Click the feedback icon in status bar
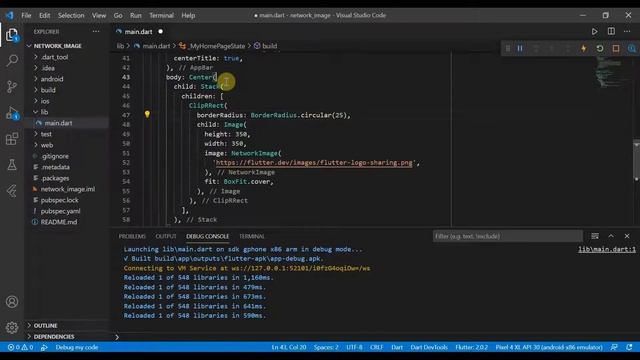The image size is (640, 360). pyautogui.click(x=614, y=347)
